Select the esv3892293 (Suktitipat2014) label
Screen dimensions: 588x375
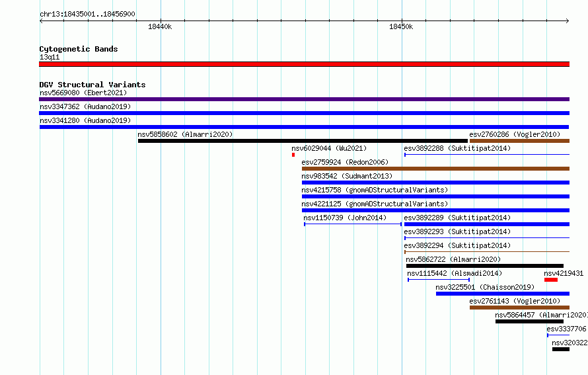coord(457,231)
